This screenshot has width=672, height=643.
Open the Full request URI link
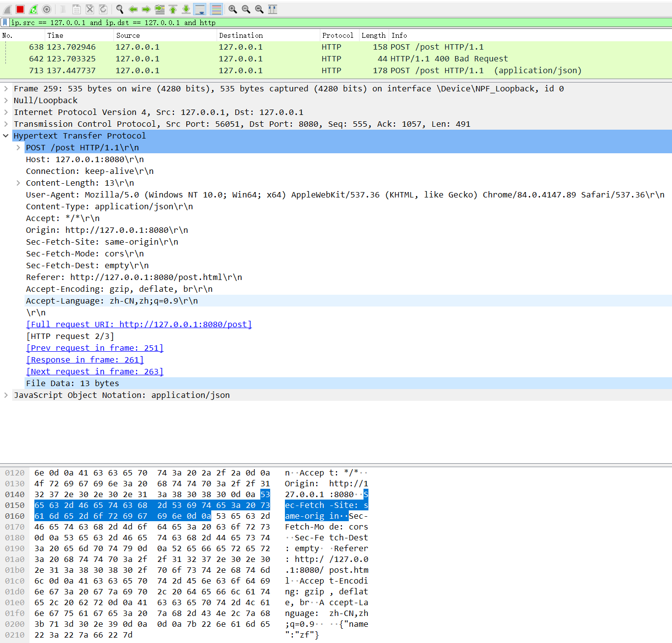tap(139, 325)
